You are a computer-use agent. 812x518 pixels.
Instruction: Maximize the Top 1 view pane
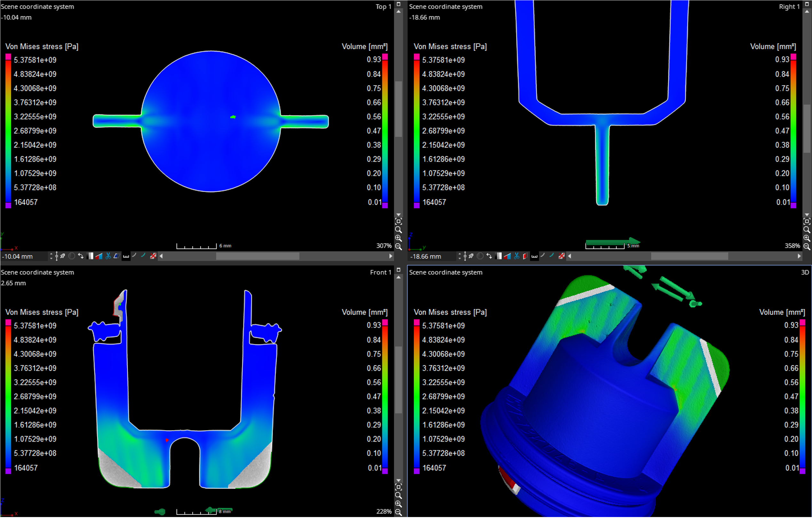coord(399,4)
